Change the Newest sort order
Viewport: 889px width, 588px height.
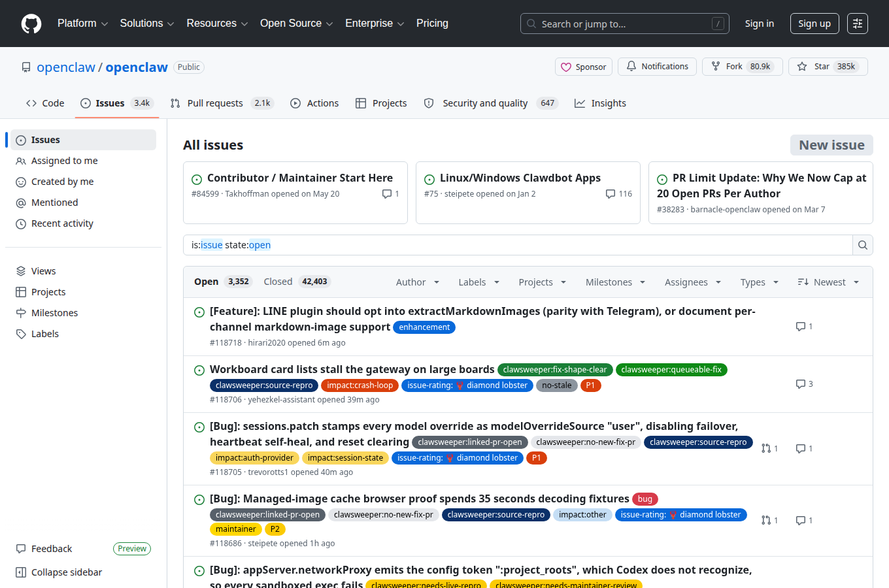828,282
